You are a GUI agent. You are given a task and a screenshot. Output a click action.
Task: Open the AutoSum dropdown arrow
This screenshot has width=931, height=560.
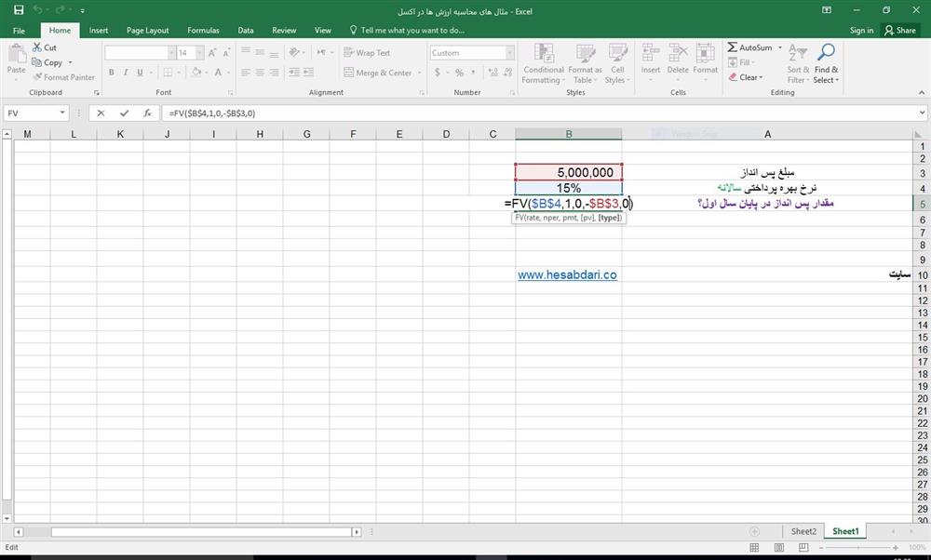click(x=776, y=47)
